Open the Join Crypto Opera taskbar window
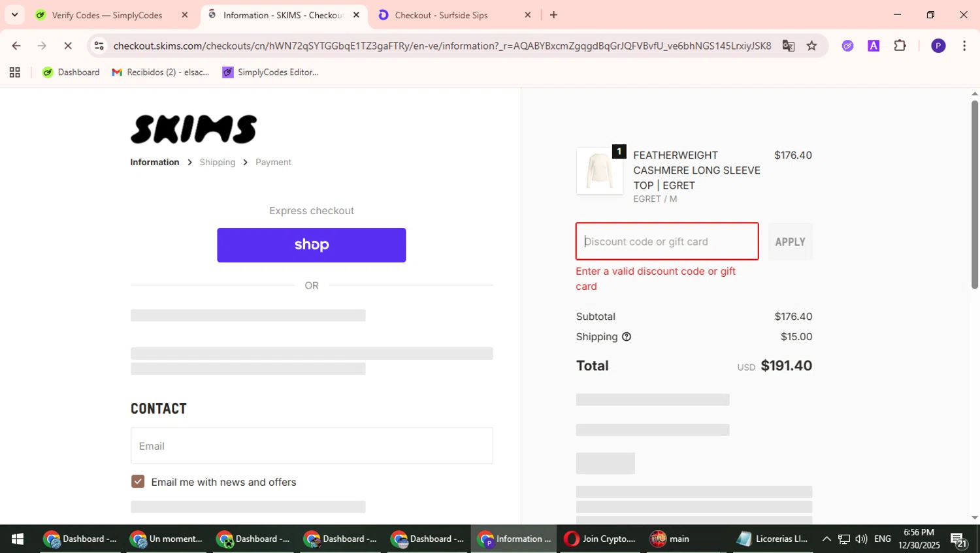The image size is (980, 553). 600,539
